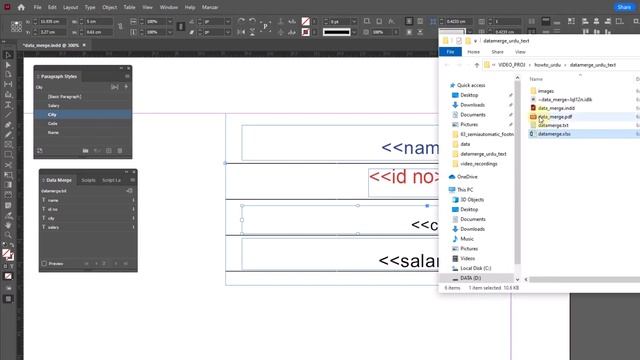The width and height of the screenshot is (640, 360).
Task: Select the Page tool
Action: click(x=8, y=74)
